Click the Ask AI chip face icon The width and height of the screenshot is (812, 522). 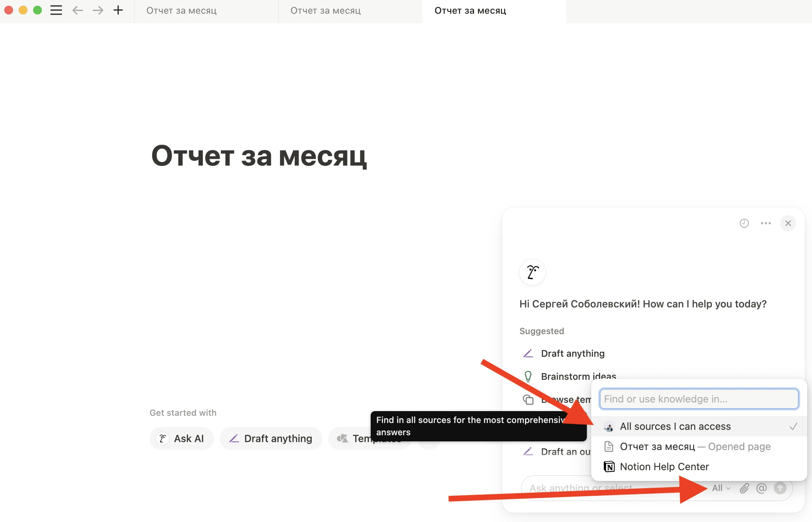(162, 438)
